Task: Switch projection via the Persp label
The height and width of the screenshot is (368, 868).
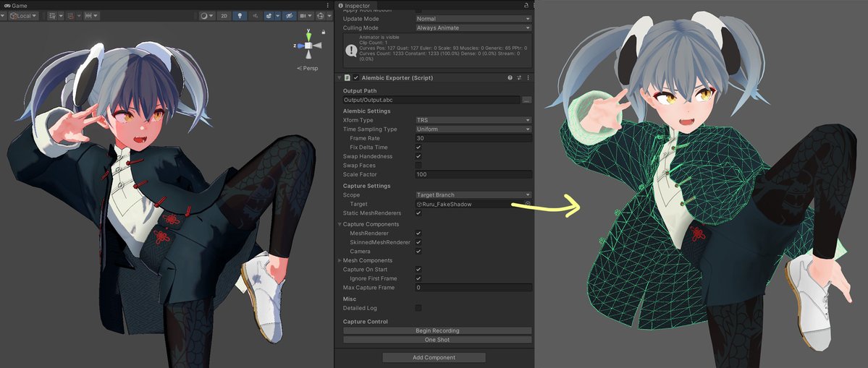Action: pyautogui.click(x=307, y=69)
